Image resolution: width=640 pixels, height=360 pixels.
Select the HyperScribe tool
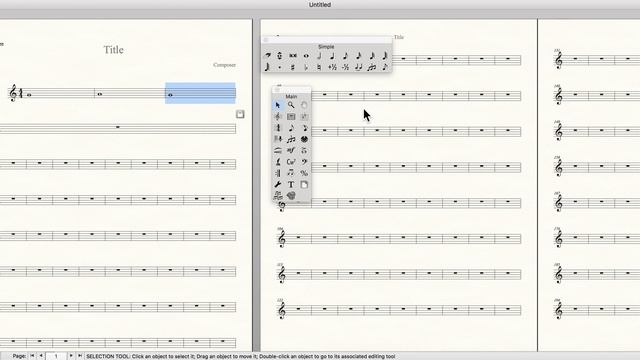278,140
